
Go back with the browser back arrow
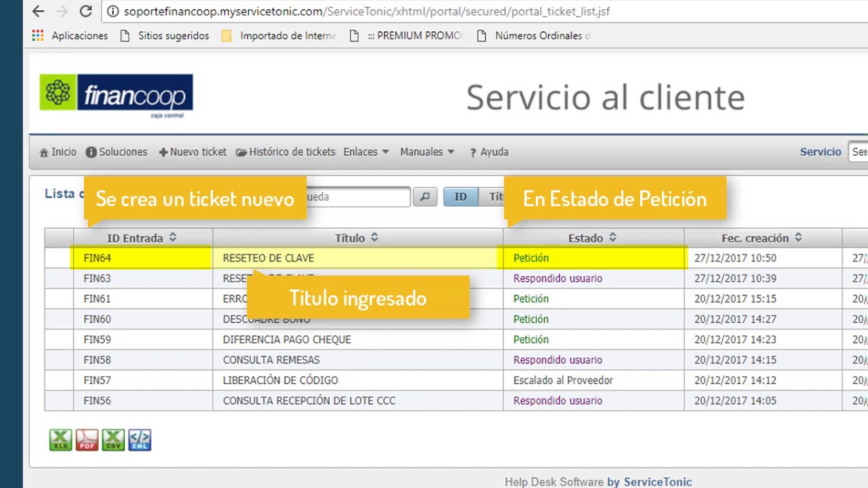pyautogui.click(x=38, y=12)
